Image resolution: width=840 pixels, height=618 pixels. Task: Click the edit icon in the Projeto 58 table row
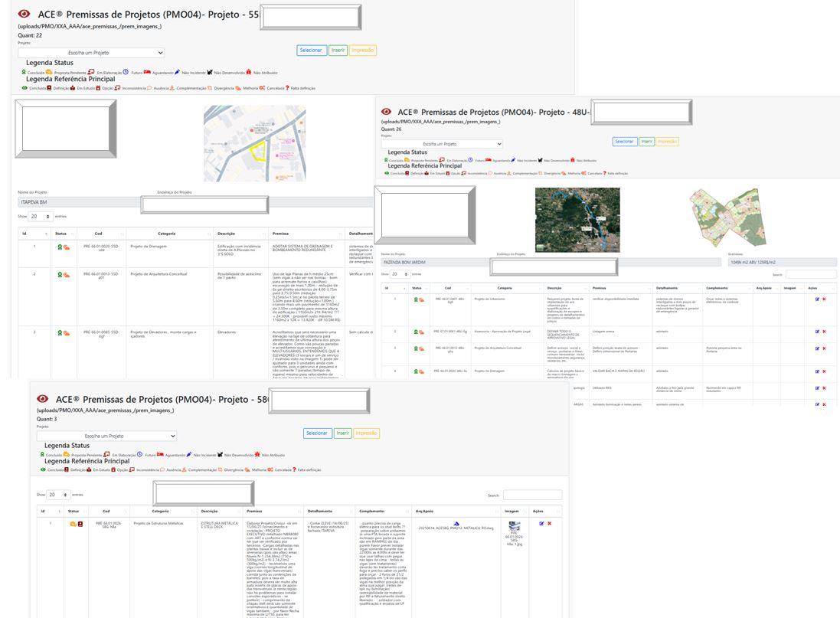[541, 524]
